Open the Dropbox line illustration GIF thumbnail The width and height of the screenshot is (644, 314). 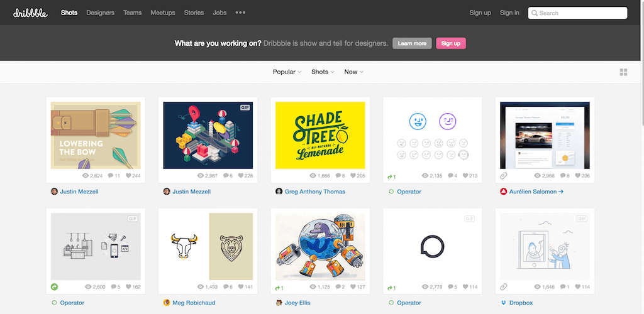pyautogui.click(x=545, y=246)
